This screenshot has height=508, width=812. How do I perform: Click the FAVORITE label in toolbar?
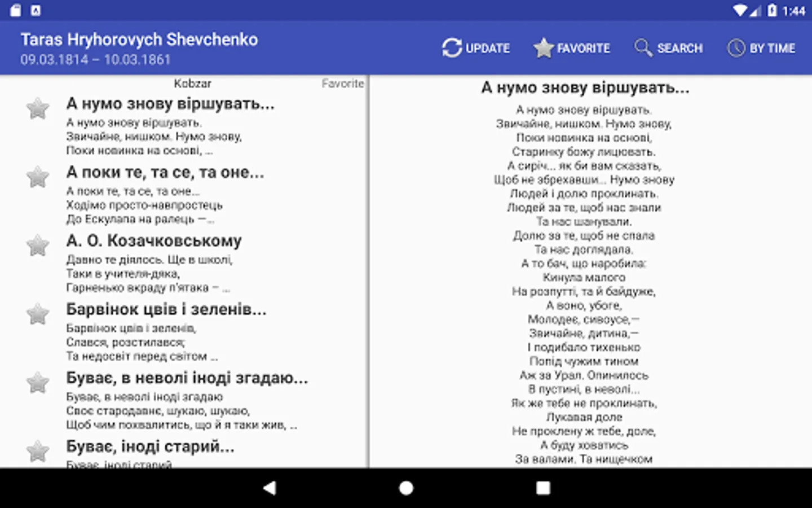[584, 49]
